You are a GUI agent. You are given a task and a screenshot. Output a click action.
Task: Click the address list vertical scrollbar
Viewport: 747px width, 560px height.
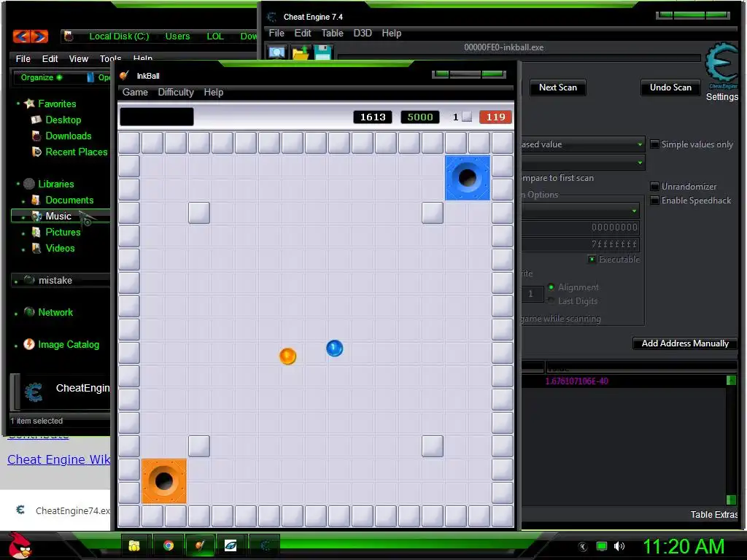point(731,440)
